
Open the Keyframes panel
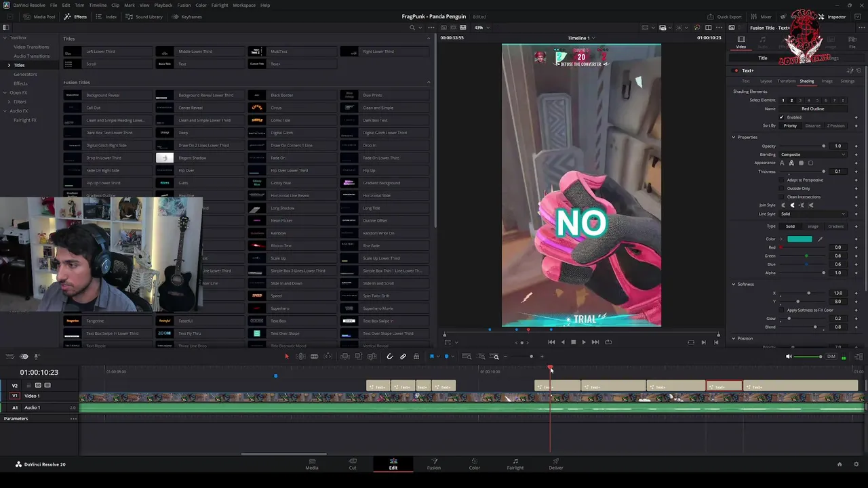(x=187, y=16)
